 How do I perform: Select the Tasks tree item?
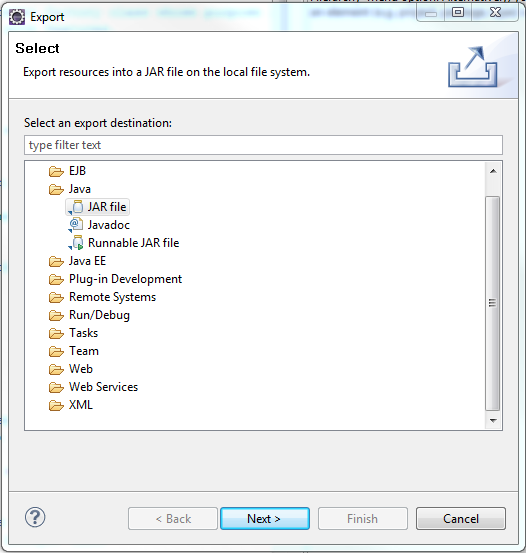point(84,333)
